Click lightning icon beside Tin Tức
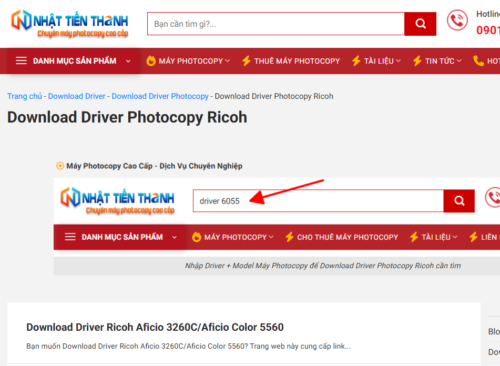Screen dimensions: 500x366 [417, 61]
